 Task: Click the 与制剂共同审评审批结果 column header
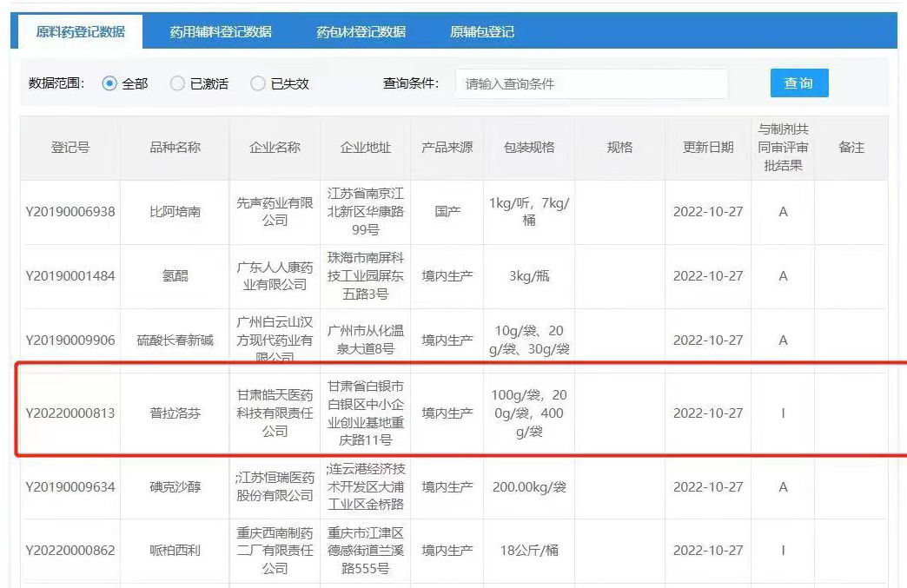pos(782,148)
